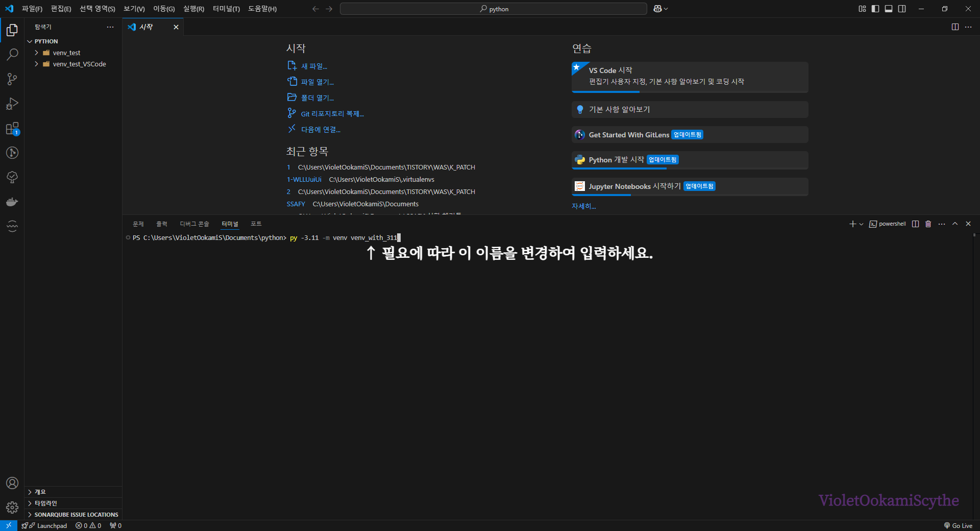Click the 다음에 연결... link
Screen dimensions: 980x531
[314, 129]
